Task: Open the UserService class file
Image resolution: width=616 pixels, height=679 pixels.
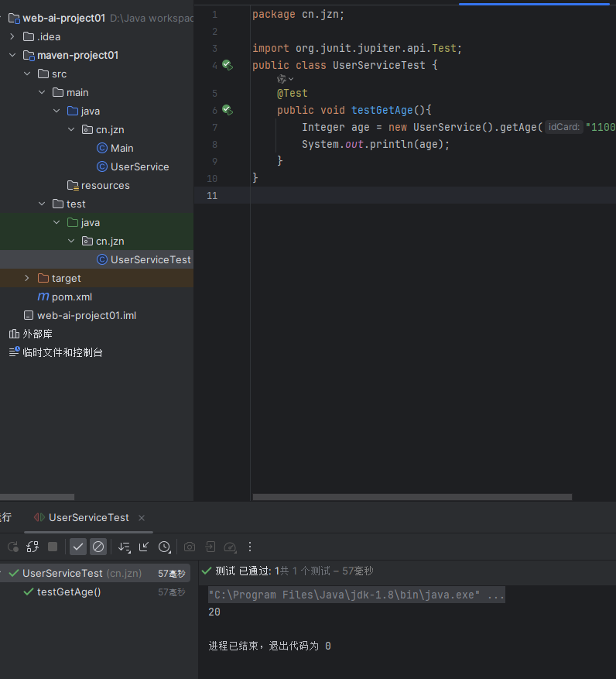Action: click(139, 166)
